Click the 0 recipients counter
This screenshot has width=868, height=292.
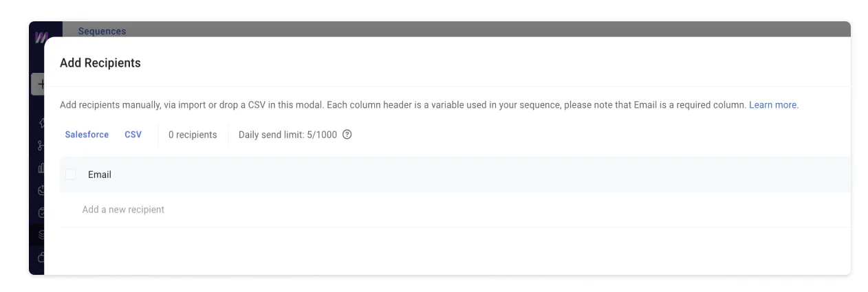(193, 135)
